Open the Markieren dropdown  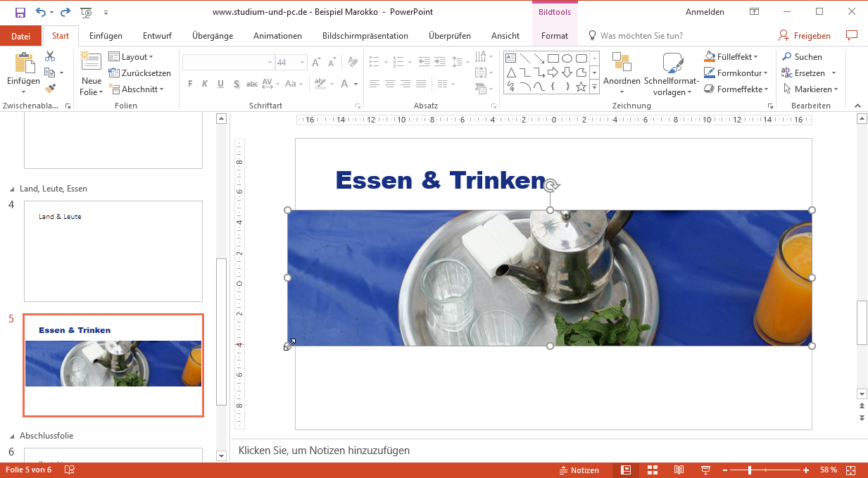coord(810,89)
